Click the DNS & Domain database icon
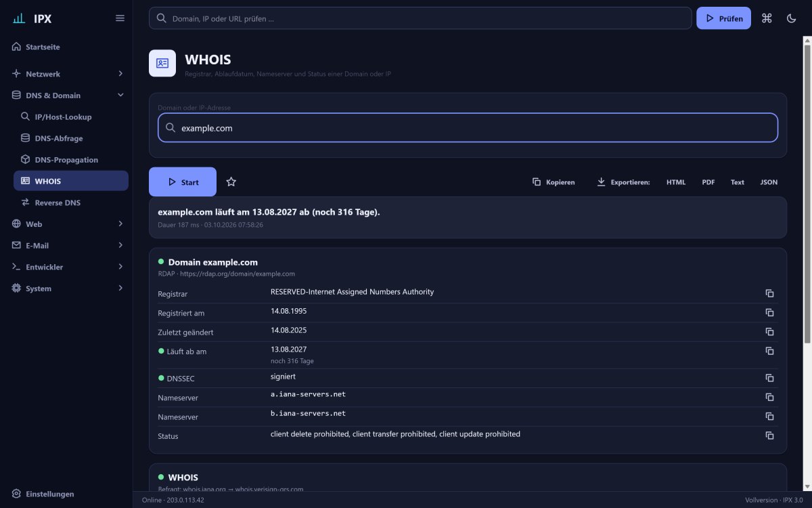 (x=16, y=95)
